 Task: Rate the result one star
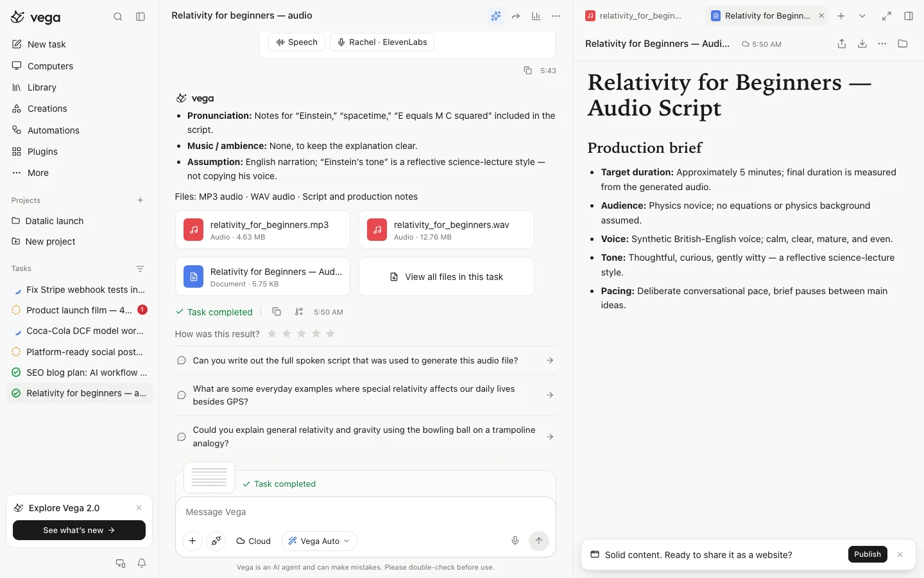tap(272, 333)
